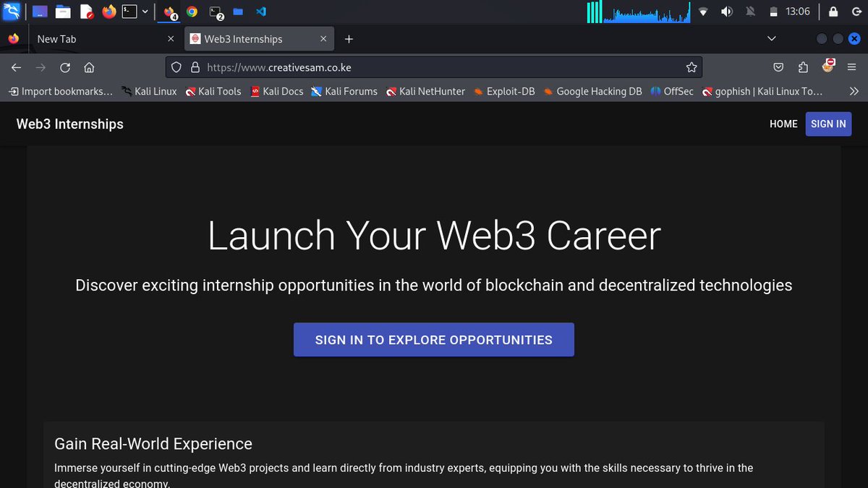Switch to the VS Code taskbar window
The image size is (868, 488).
[261, 12]
